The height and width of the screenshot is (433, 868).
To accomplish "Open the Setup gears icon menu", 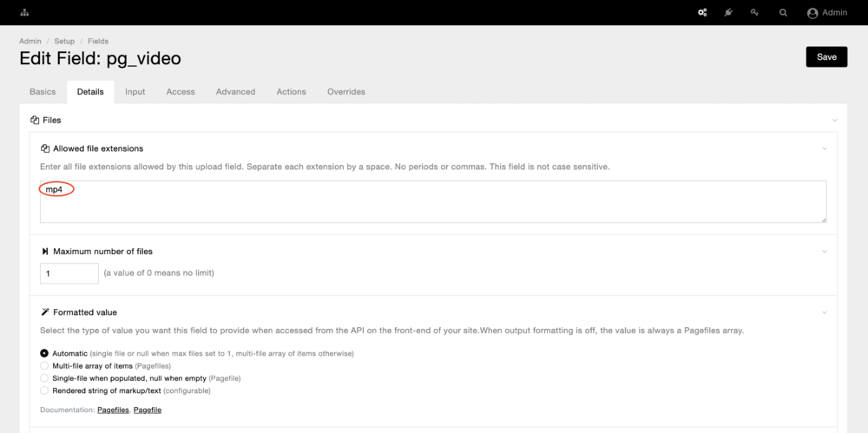I will coord(702,13).
